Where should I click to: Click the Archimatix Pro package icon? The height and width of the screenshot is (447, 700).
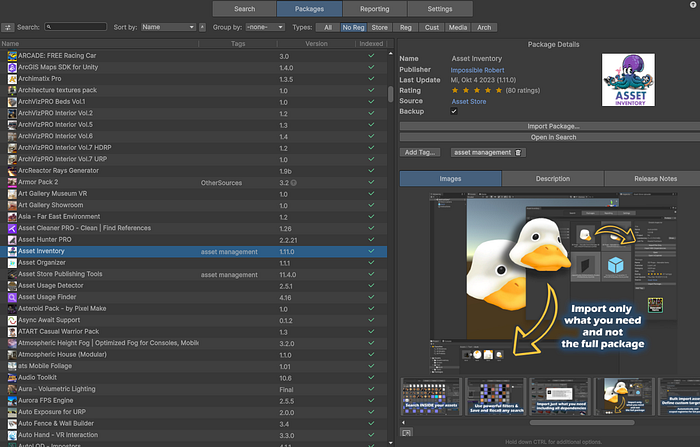[x=11, y=78]
